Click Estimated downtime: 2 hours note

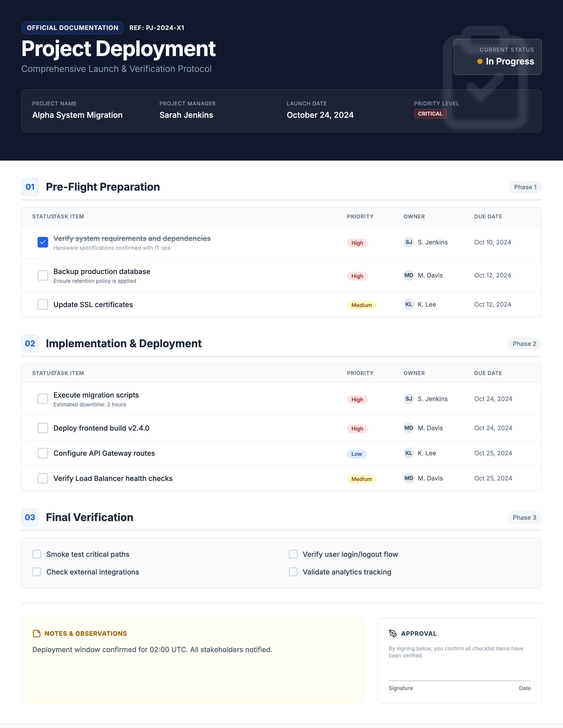pos(90,405)
